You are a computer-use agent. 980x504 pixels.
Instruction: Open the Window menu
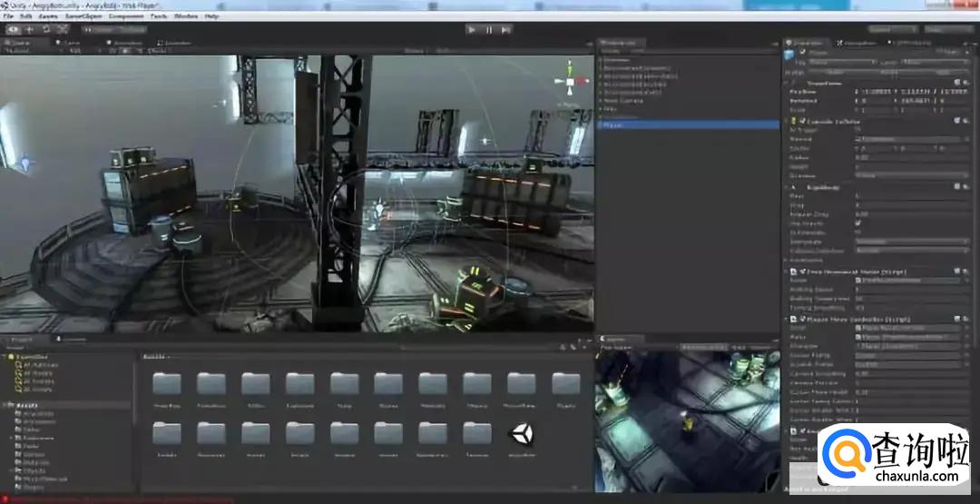tap(185, 16)
